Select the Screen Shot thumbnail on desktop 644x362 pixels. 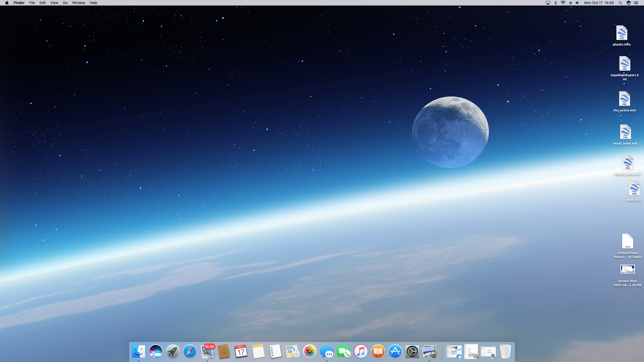pos(627,269)
